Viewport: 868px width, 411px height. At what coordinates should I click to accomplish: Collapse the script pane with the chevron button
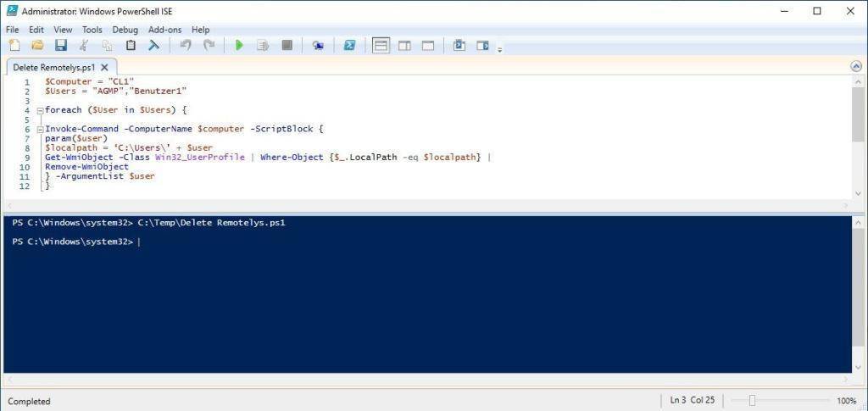(855, 66)
